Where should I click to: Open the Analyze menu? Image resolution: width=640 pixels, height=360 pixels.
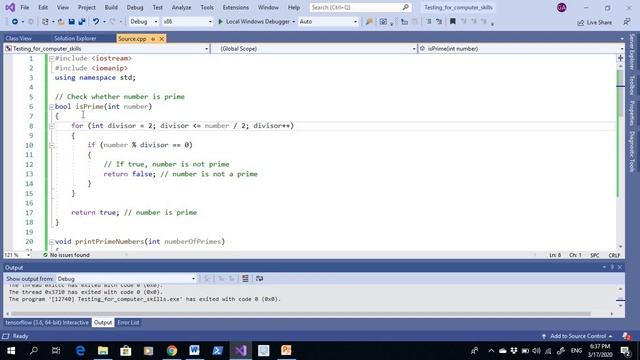click(x=181, y=7)
